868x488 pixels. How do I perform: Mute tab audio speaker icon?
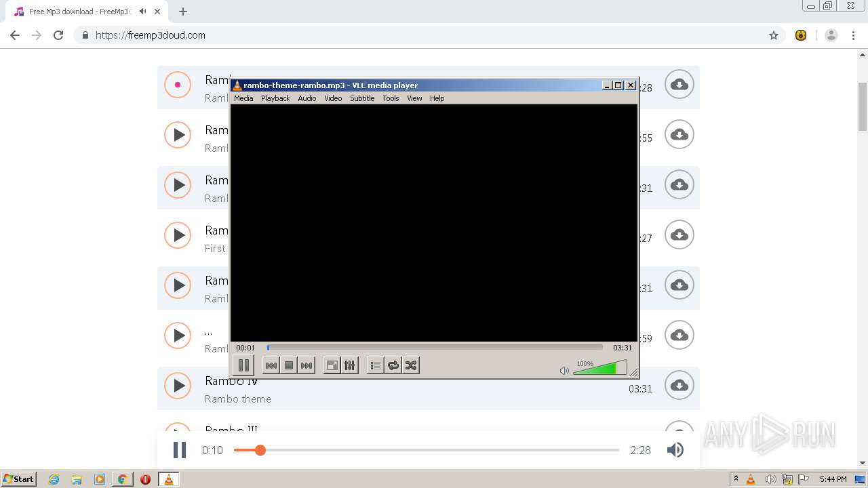pyautogui.click(x=142, y=12)
